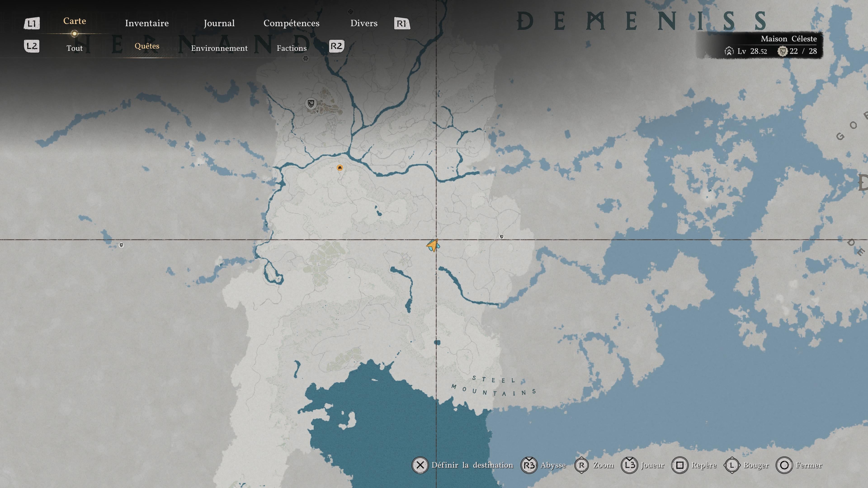
Task: Select the flower marker below the Factions tab
Action: [x=306, y=59]
